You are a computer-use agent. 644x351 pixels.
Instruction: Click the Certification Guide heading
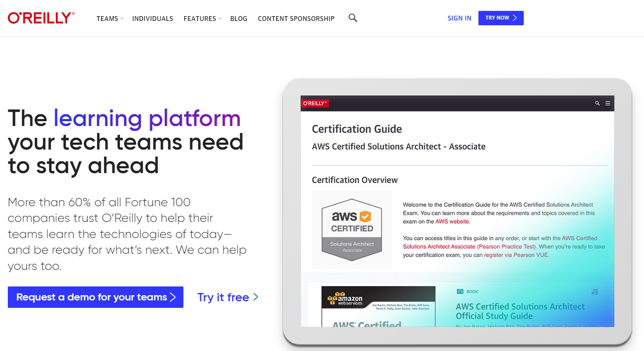357,129
